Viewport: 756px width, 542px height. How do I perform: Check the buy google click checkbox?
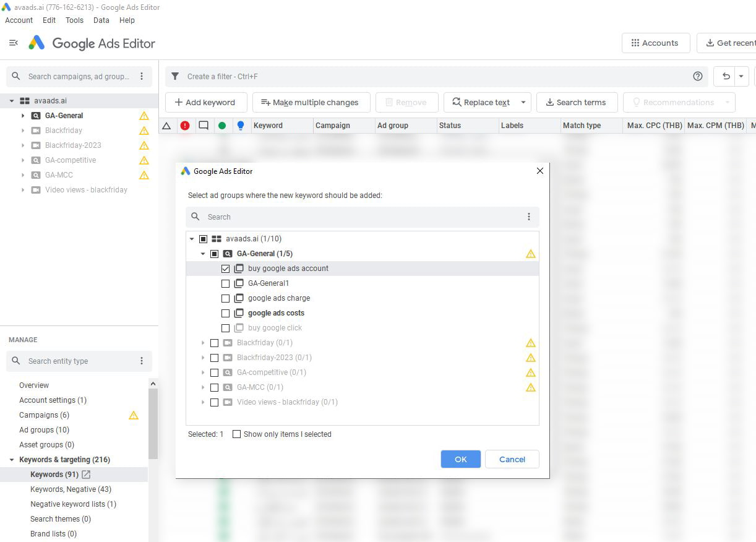225,328
